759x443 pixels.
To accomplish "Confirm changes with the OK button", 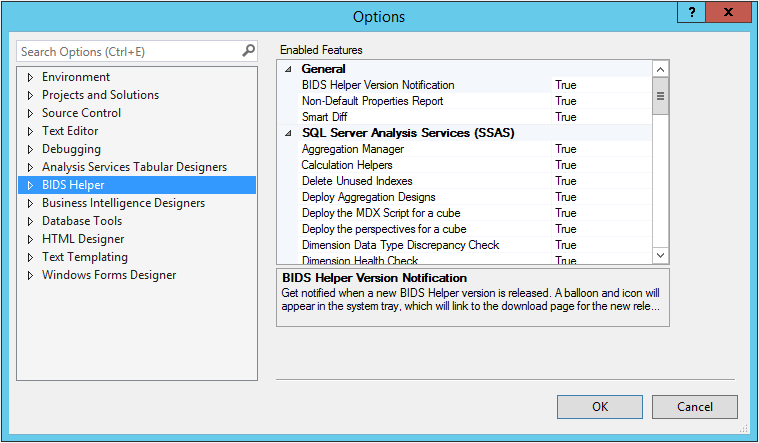I will click(x=600, y=407).
